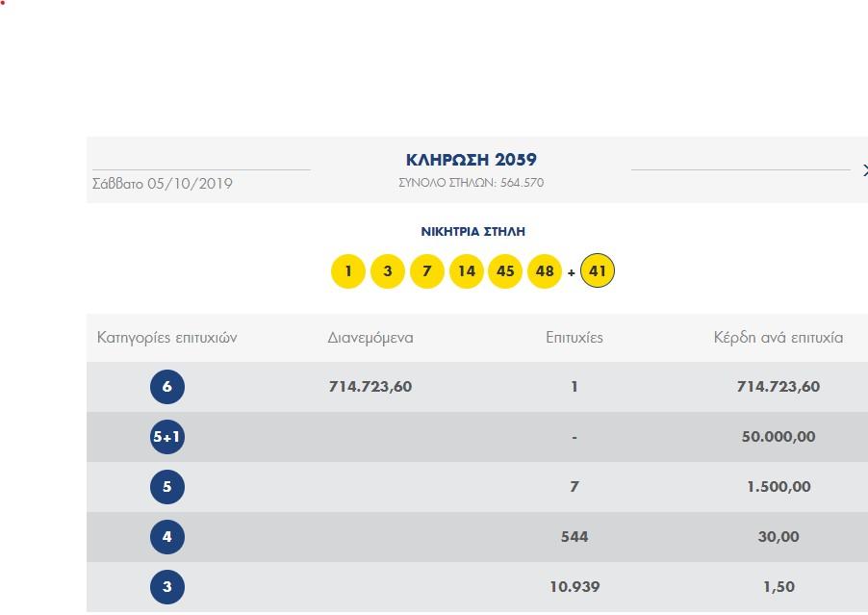Click the Διανεμόμενα column header

pyautogui.click(x=370, y=338)
